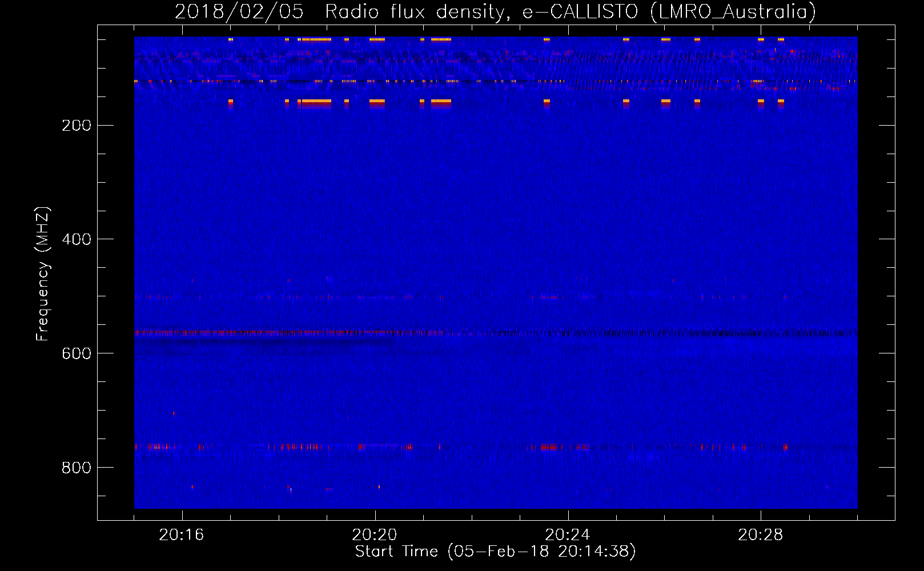Click the '20:20' time tick label
Screen dimensions: 924x571
point(375,535)
